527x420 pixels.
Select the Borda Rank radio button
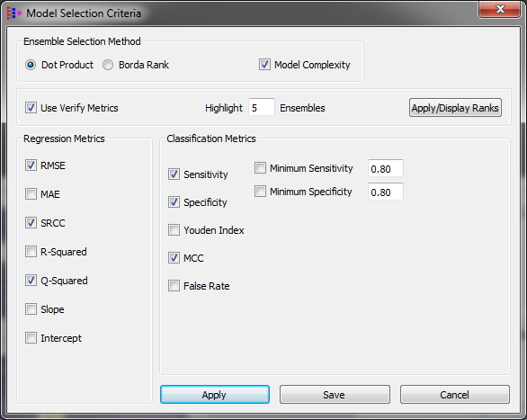[x=108, y=65]
